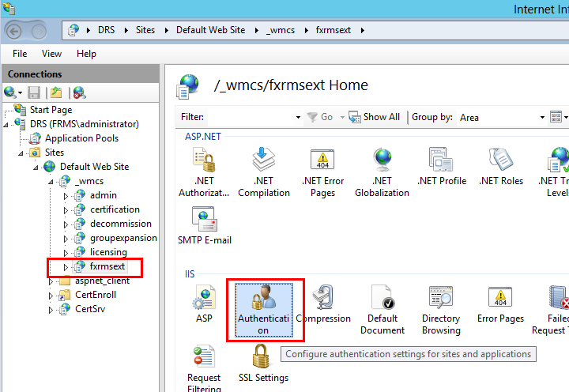Screen dimensions: 569x392
Task: Open the File menu
Action: (20, 54)
